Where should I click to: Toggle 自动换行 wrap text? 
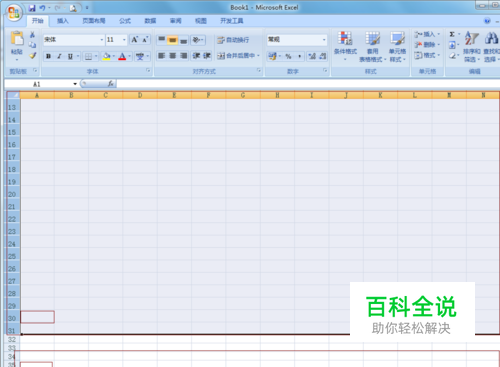(233, 40)
